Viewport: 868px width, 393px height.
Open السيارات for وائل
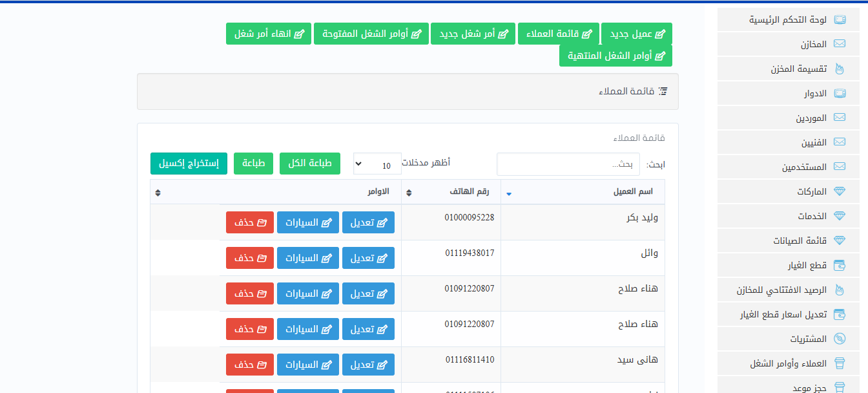point(308,258)
